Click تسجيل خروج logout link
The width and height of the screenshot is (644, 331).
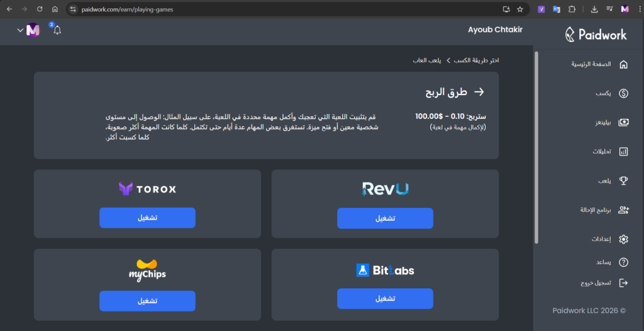pos(596,283)
